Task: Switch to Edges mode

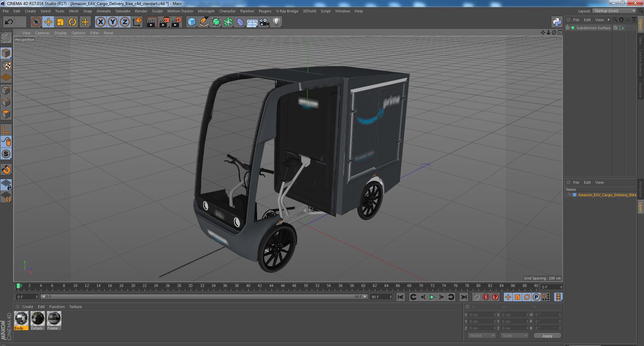Action: pyautogui.click(x=6, y=102)
